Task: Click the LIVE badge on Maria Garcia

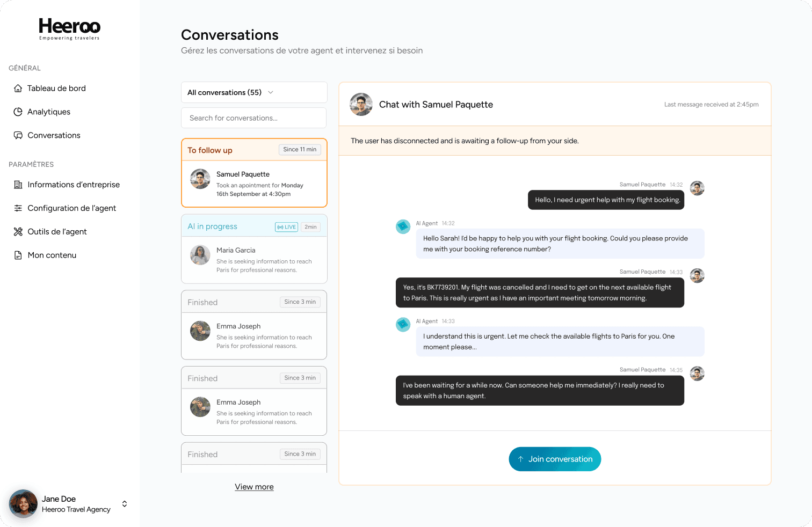Action: pyautogui.click(x=286, y=227)
